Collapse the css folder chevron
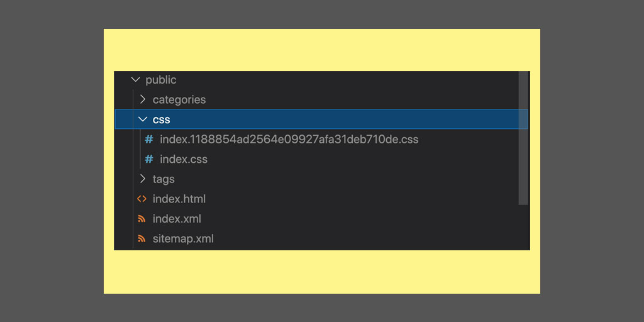The width and height of the screenshot is (644, 322). tap(143, 119)
